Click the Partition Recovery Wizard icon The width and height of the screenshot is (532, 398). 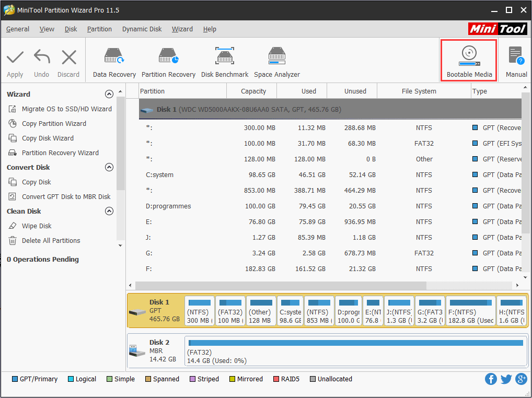pyautogui.click(x=13, y=153)
